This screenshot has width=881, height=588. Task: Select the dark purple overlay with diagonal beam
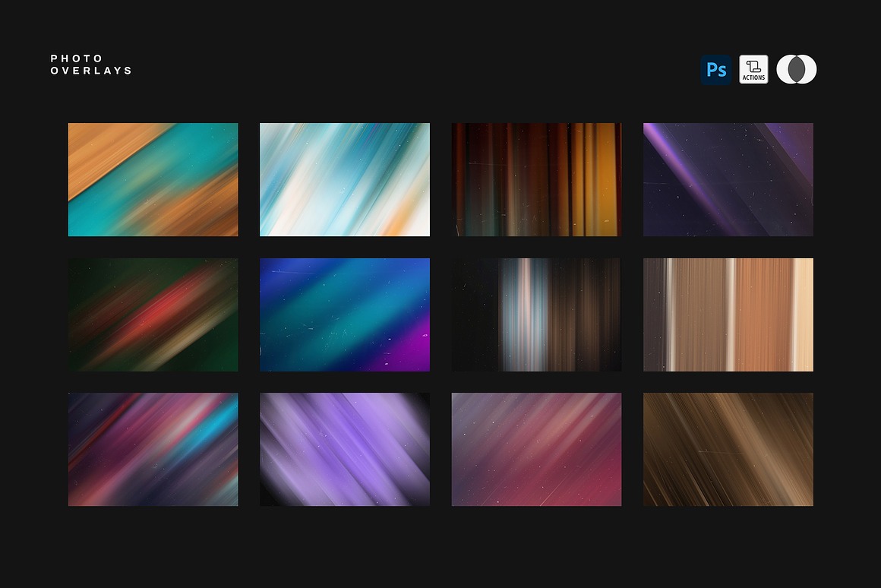(728, 179)
